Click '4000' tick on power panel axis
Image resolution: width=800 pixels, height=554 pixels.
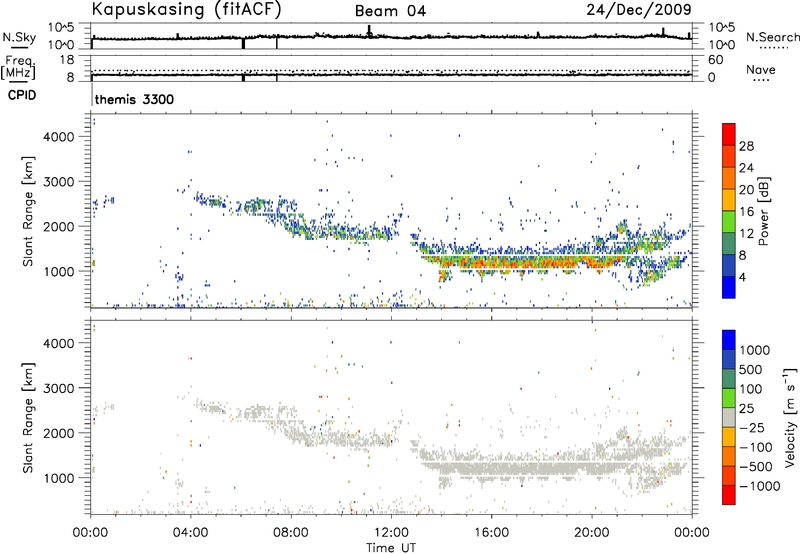click(58, 137)
